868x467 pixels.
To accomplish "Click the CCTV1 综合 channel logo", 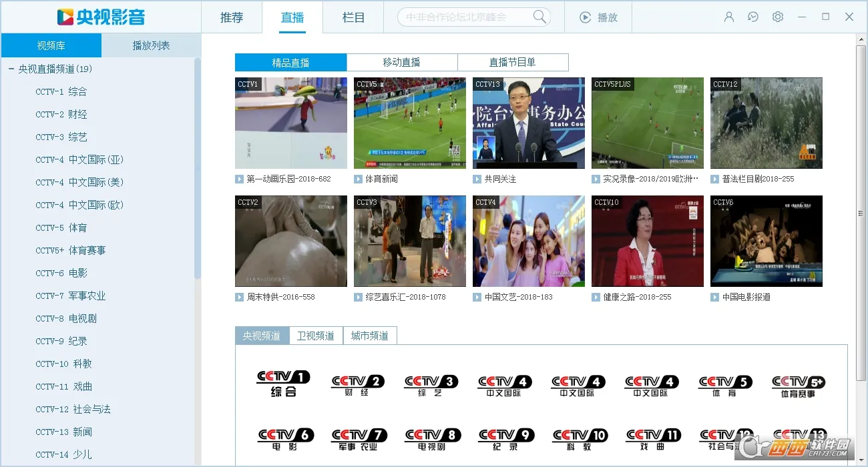I will 284,384.
